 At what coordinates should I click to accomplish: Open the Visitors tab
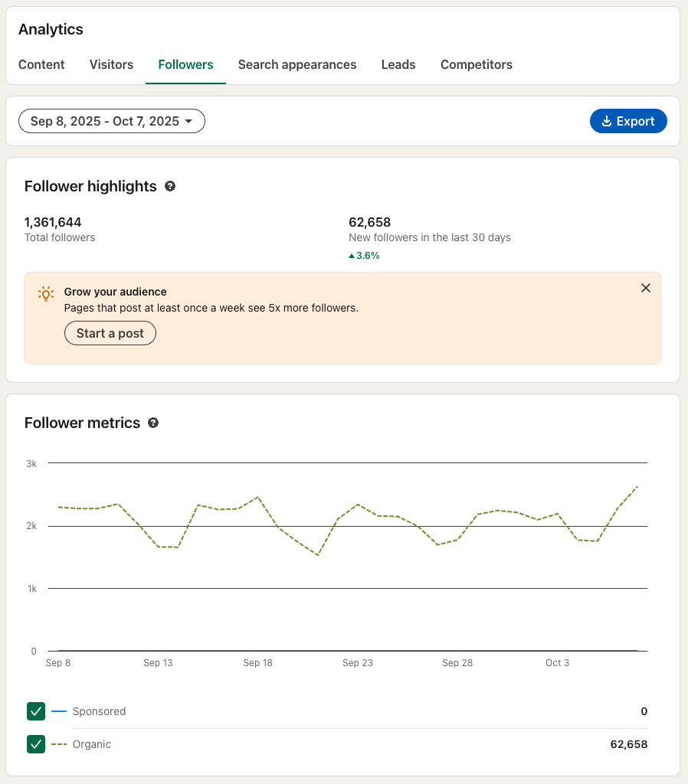point(111,64)
